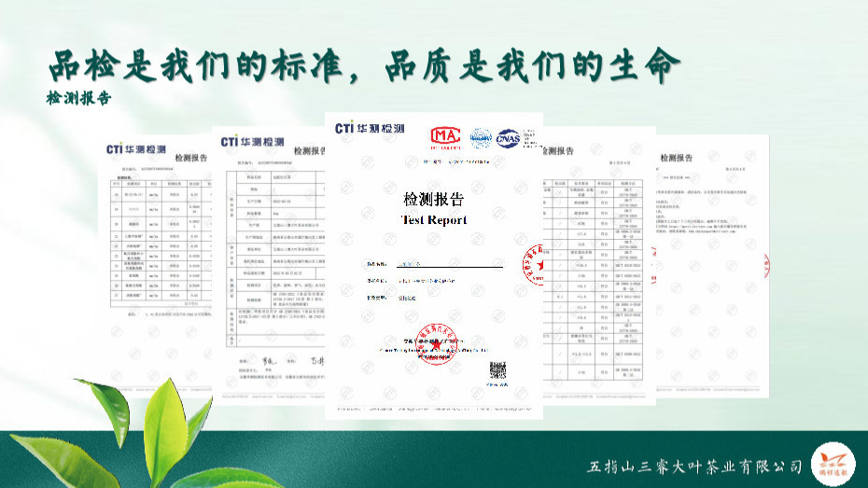Click the 检测报告 subtitle under the headline
868x488 pixels.
click(x=78, y=98)
